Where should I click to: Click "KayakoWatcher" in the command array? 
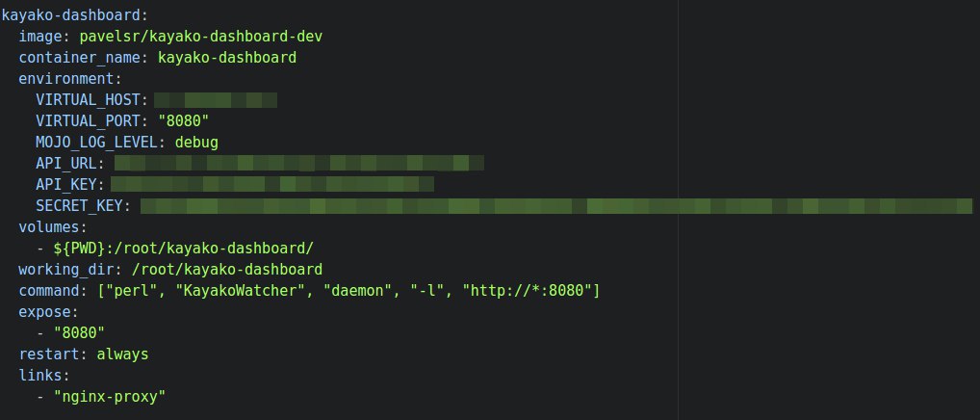[245, 290]
